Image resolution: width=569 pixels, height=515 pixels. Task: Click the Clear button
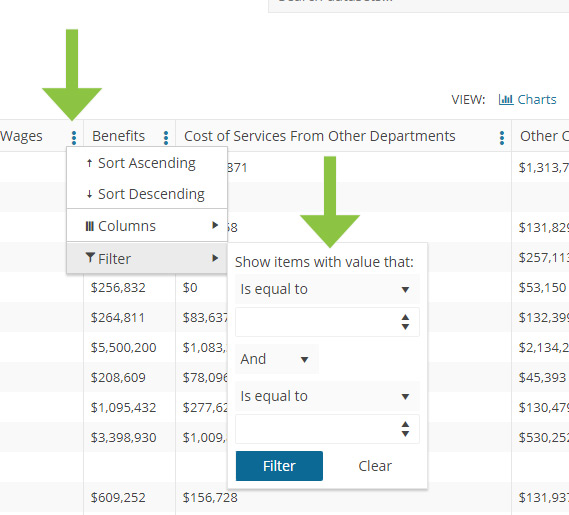(375, 466)
